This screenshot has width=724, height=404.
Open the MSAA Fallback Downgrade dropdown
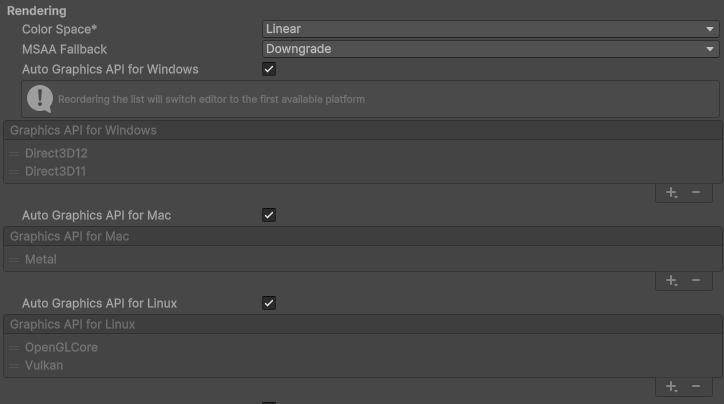click(x=490, y=49)
